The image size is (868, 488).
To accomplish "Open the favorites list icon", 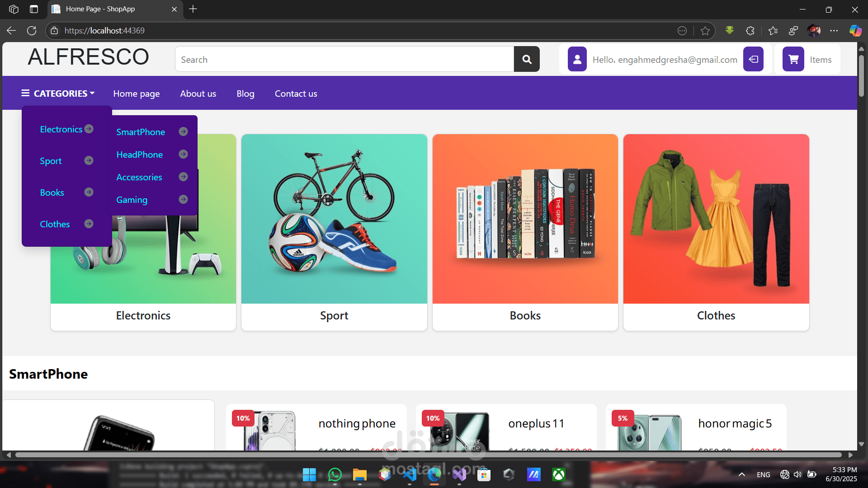I will pyautogui.click(x=773, y=31).
